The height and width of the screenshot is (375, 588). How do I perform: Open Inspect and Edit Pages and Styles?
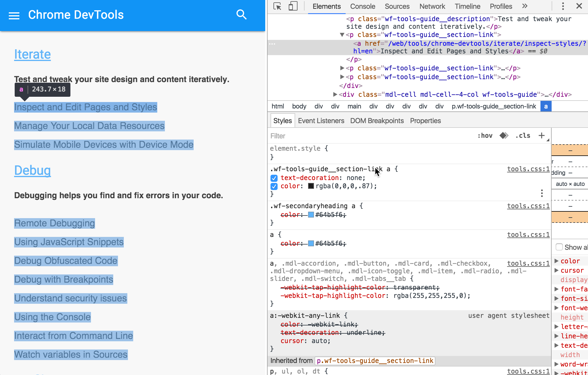click(x=86, y=107)
